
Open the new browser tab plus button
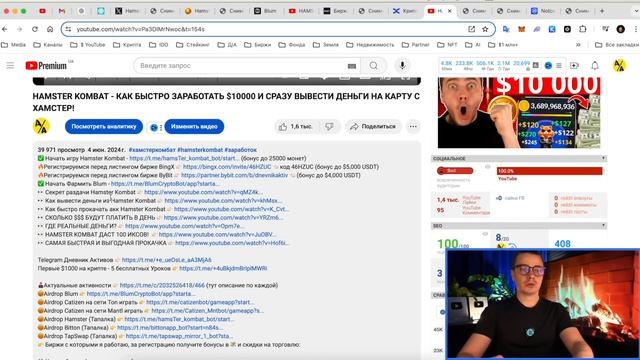pos(602,11)
